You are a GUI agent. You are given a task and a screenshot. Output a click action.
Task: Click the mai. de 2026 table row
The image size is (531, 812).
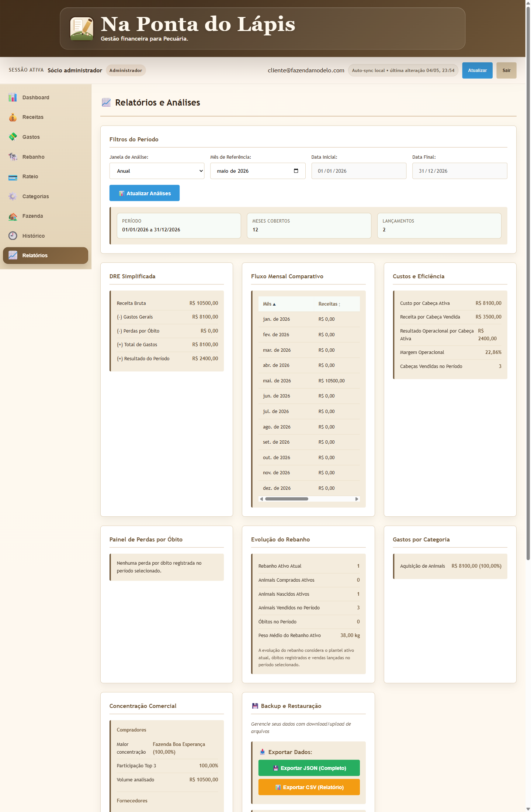coord(309,381)
